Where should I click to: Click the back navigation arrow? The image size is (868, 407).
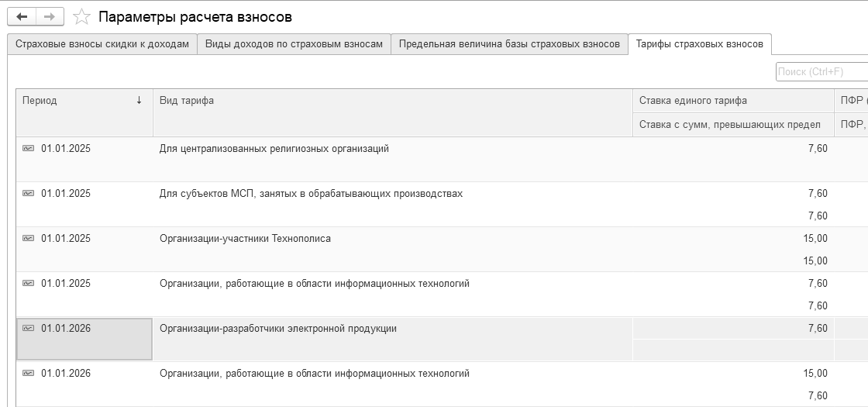(22, 16)
